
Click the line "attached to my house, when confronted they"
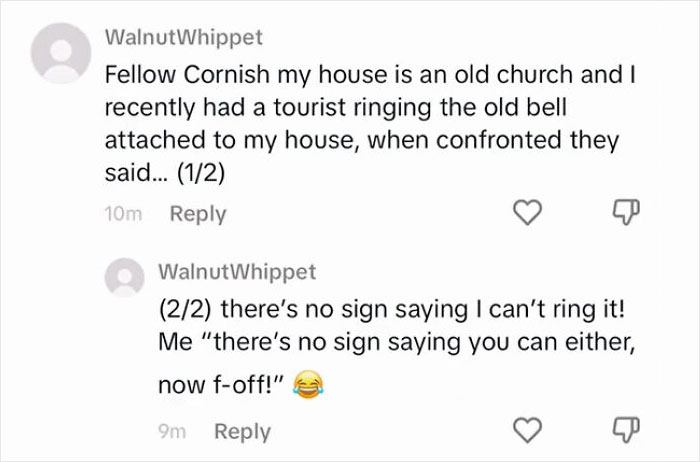(363, 140)
